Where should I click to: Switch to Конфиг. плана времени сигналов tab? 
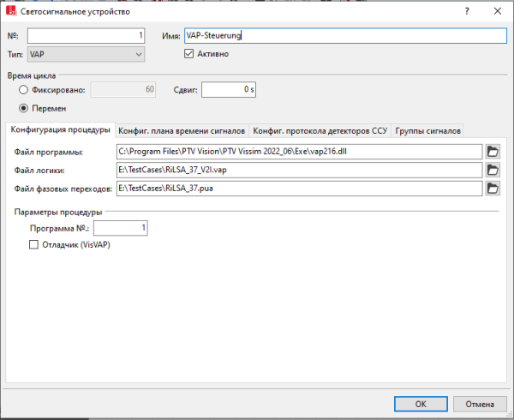tap(182, 130)
